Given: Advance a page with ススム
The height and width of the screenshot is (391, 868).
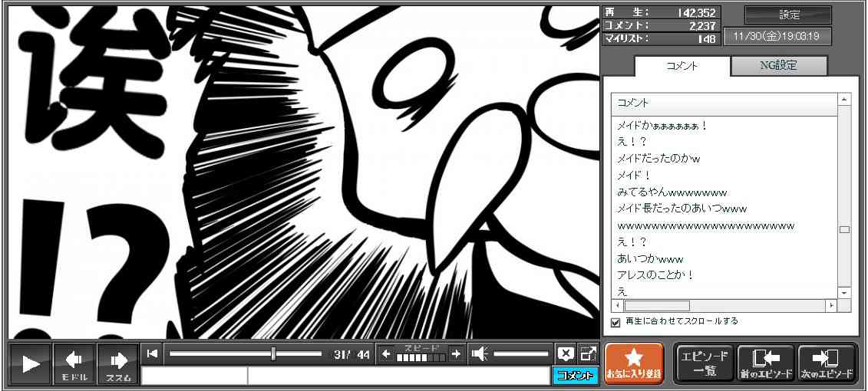Looking at the screenshot, I should pyautogui.click(x=117, y=363).
